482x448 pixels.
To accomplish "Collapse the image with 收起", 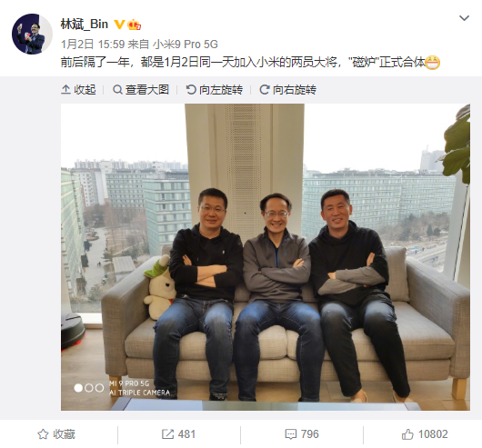I will coord(79,90).
